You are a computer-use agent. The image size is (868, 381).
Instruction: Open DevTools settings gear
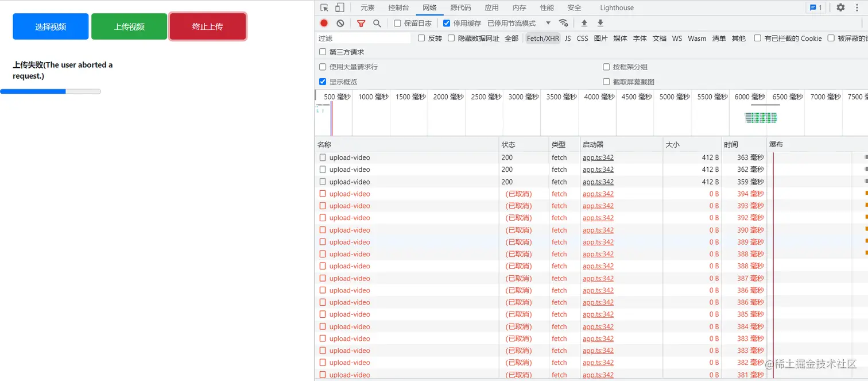click(x=839, y=7)
